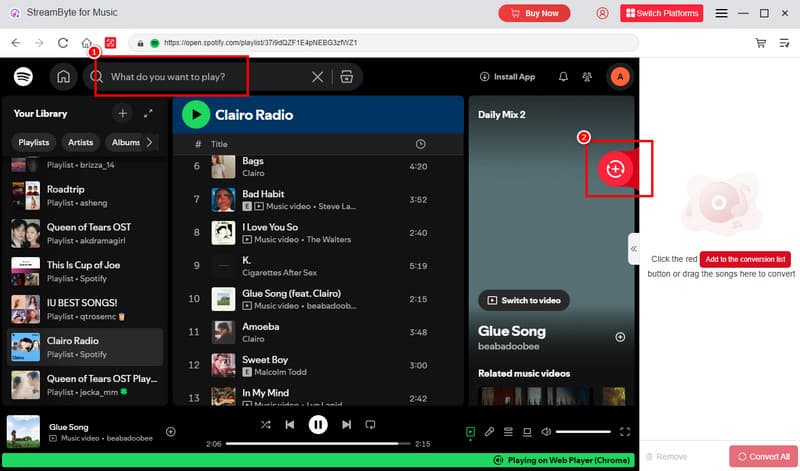This screenshot has width=800, height=471.
Task: Go back with browser back arrow
Action: click(16, 43)
